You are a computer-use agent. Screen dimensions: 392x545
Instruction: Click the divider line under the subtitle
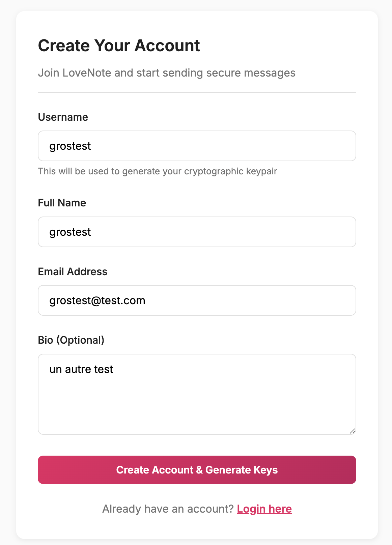(197, 92)
